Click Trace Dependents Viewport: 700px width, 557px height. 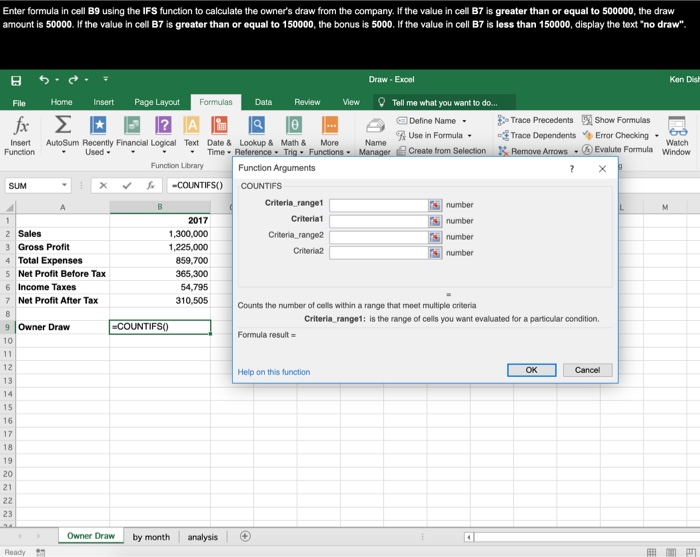(x=537, y=135)
